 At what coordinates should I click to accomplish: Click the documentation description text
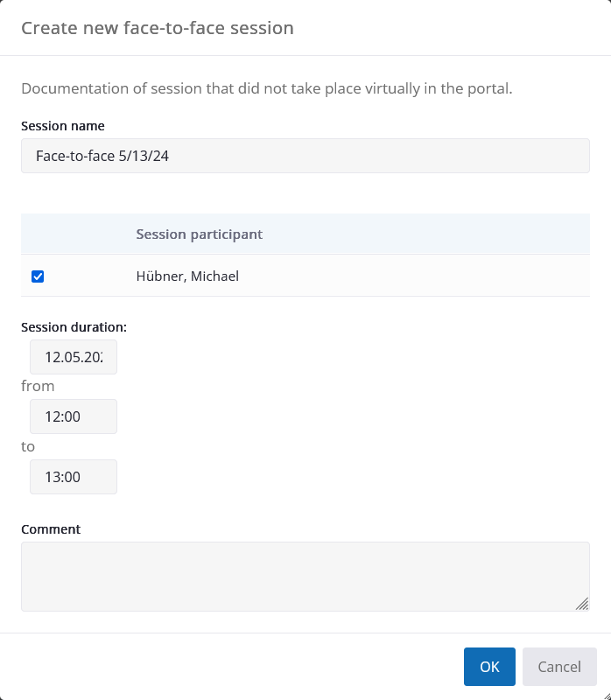(267, 88)
